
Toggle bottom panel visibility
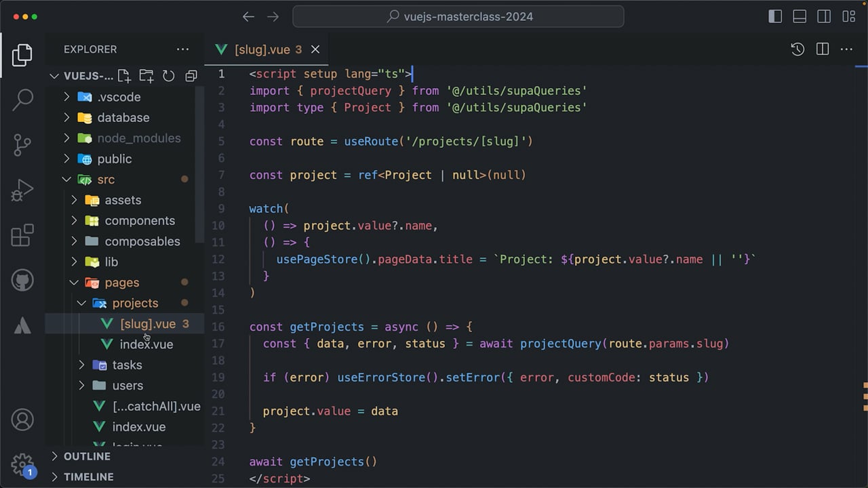point(800,17)
